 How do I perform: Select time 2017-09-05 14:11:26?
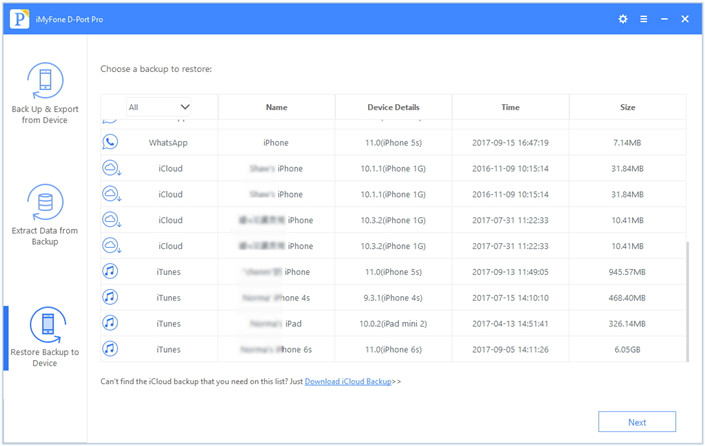510,349
